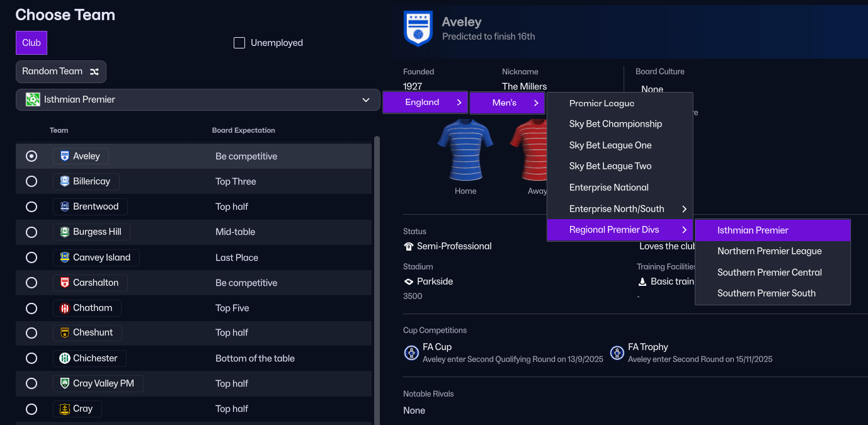Choose Sky Bet Championship from menu
The height and width of the screenshot is (425, 868).
tap(615, 124)
